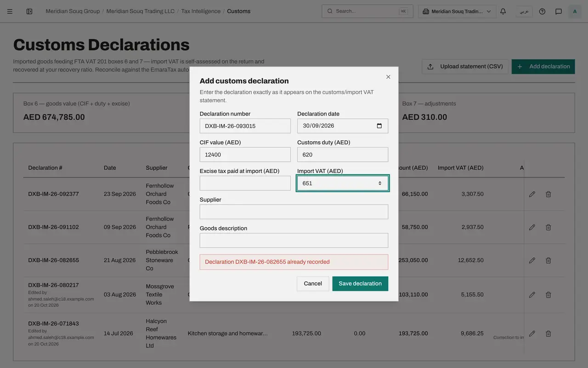
Task: Close the Add customs declaration dialog
Action: [388, 77]
